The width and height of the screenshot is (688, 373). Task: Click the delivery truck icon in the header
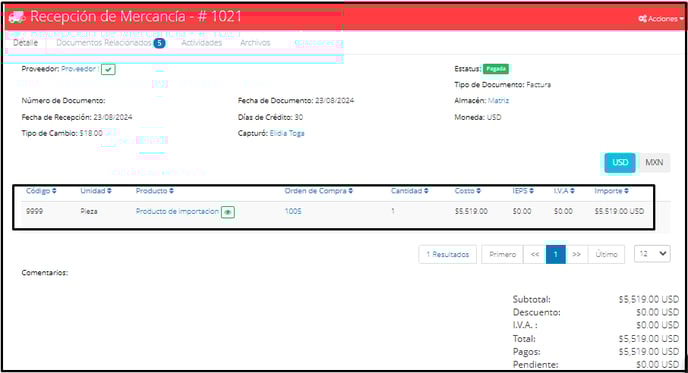click(x=16, y=17)
